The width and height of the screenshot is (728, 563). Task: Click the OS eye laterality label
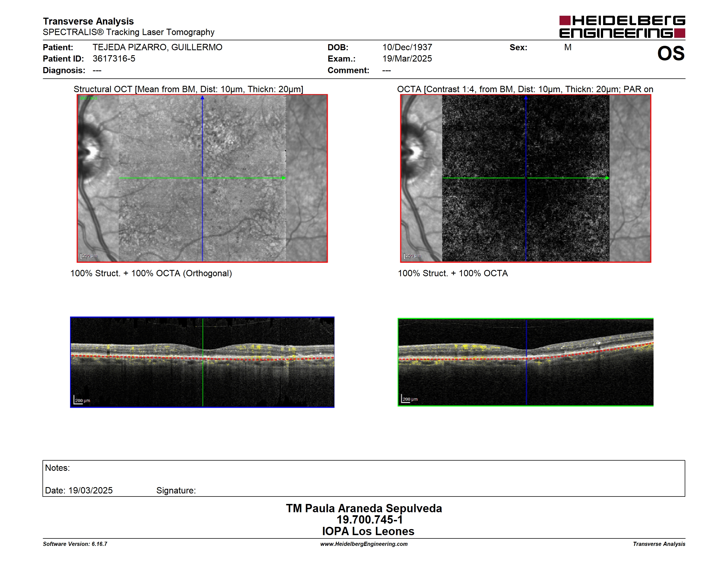pyautogui.click(x=671, y=53)
